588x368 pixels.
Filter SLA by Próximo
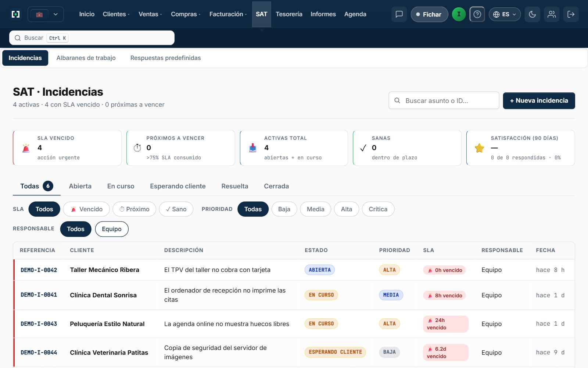pyautogui.click(x=134, y=209)
